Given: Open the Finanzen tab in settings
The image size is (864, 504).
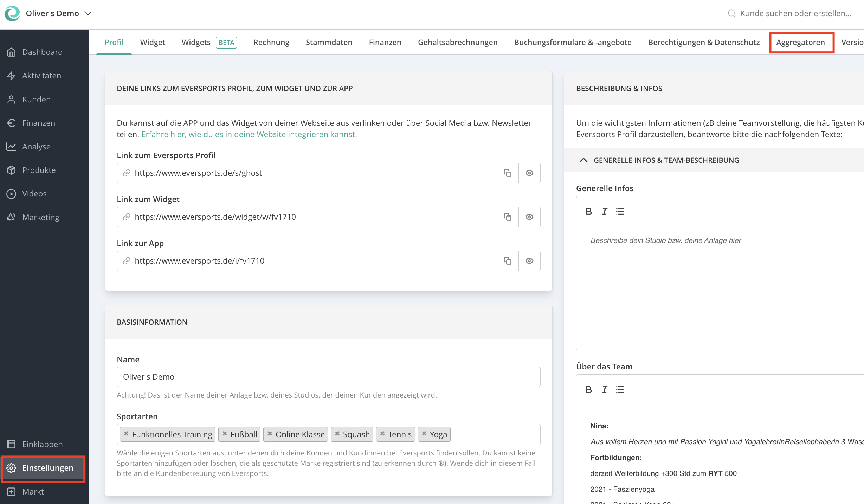Looking at the screenshot, I should (x=385, y=42).
